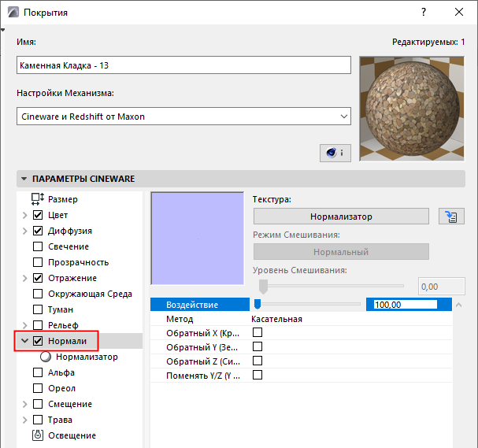Open the Настройки Механизма engine dropdown
Screen dimensions: 478x448
pos(183,116)
